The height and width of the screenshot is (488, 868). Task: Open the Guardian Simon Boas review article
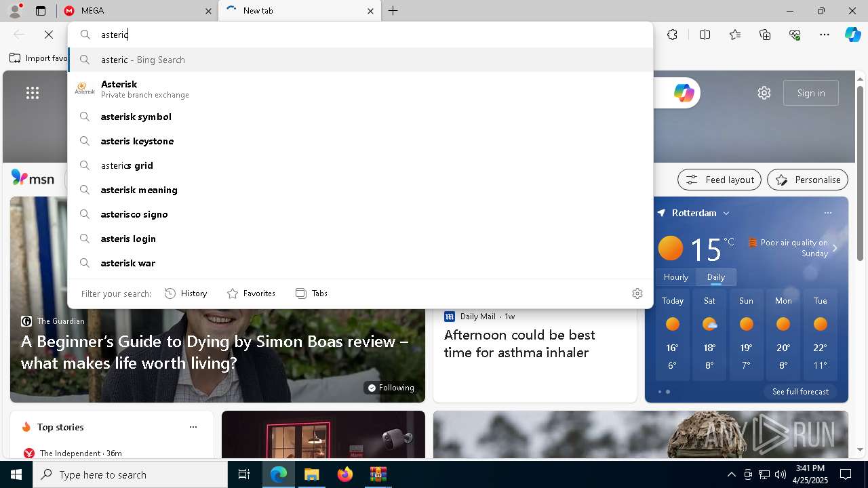tap(215, 352)
